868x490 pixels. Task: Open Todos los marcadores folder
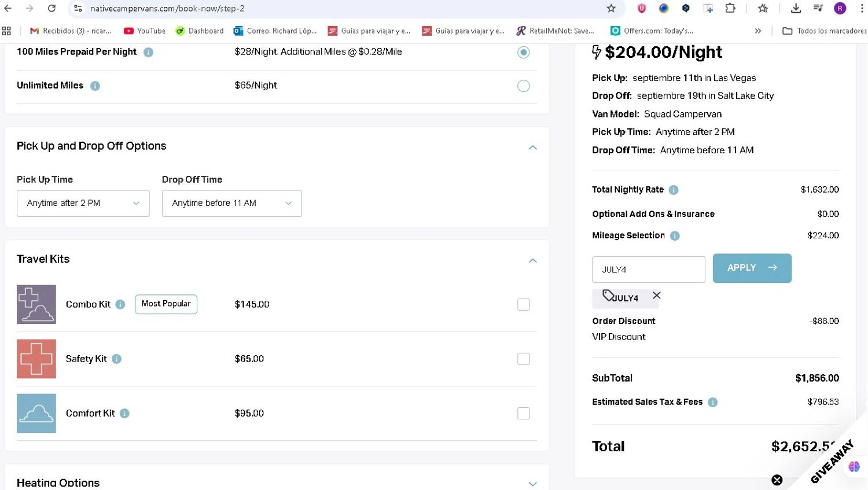click(825, 31)
